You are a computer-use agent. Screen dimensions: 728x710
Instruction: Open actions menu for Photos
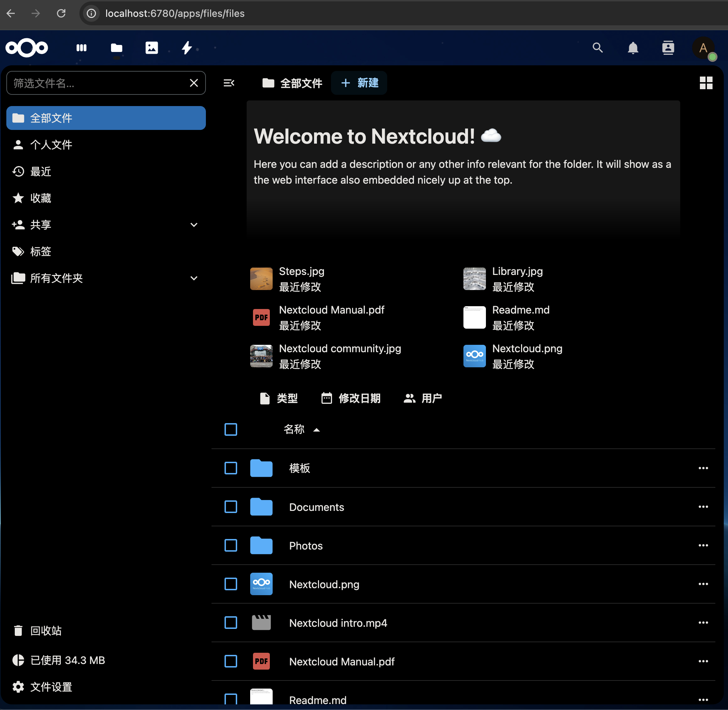[x=703, y=545]
